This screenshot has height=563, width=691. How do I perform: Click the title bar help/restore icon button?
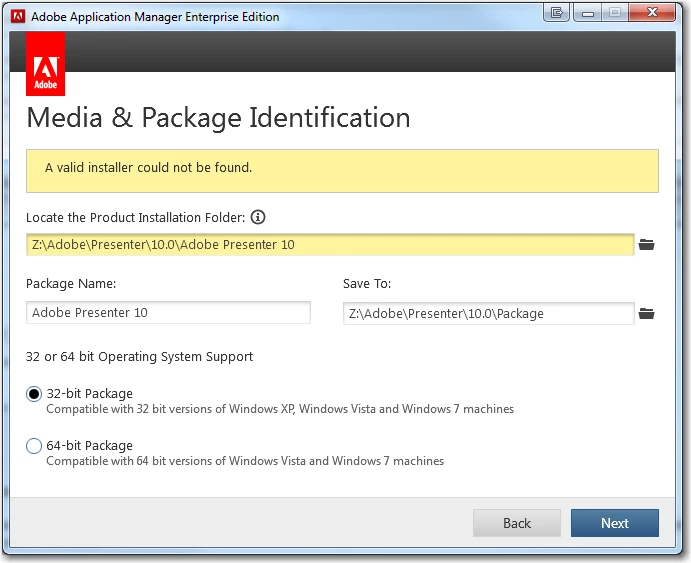tap(557, 12)
